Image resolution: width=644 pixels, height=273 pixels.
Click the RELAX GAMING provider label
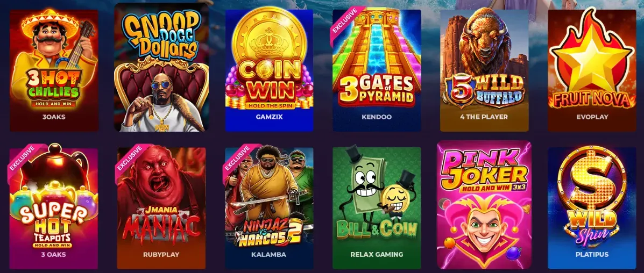(377, 255)
